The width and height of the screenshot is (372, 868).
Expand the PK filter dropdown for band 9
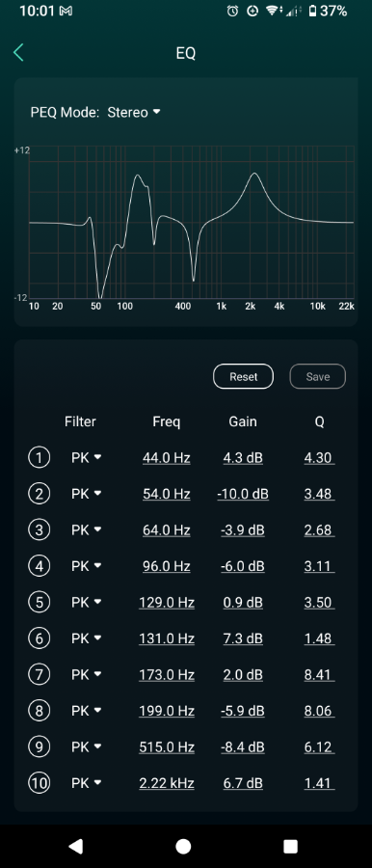87,746
